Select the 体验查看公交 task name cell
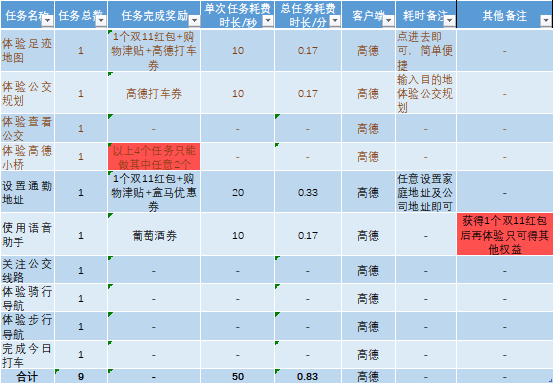Viewport: 554px width, 384px height. point(28,129)
